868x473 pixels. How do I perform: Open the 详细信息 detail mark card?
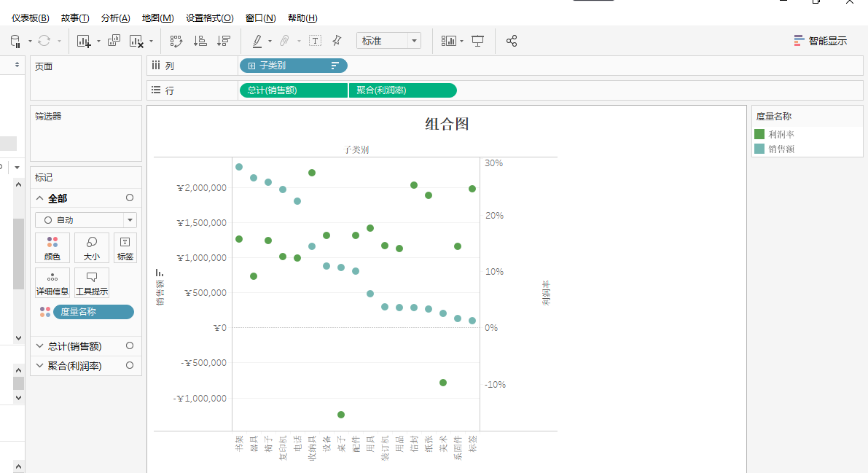pos(52,283)
